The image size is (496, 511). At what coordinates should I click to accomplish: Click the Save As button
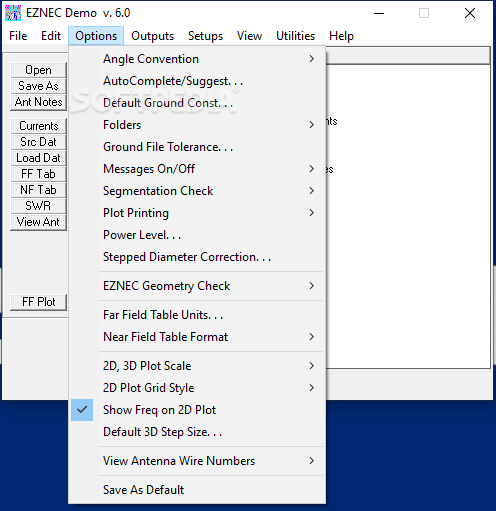point(38,86)
